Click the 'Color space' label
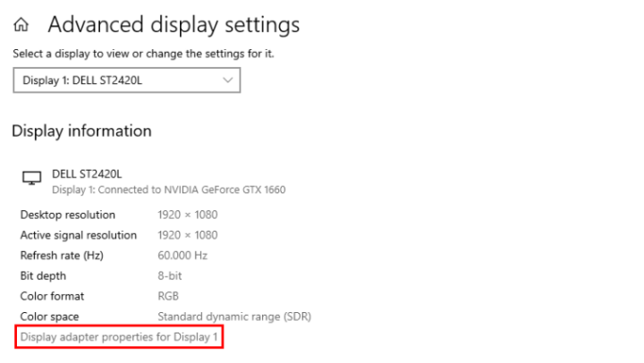 (49, 317)
